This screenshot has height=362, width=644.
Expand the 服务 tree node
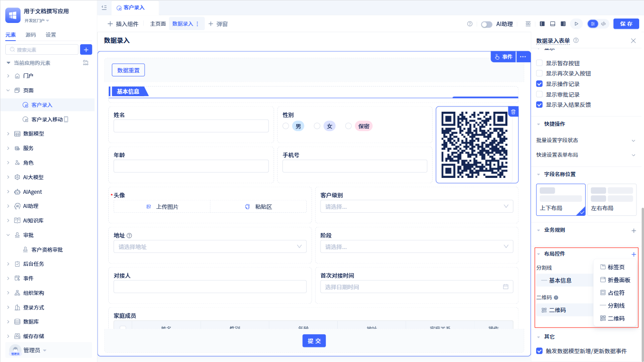(8, 148)
